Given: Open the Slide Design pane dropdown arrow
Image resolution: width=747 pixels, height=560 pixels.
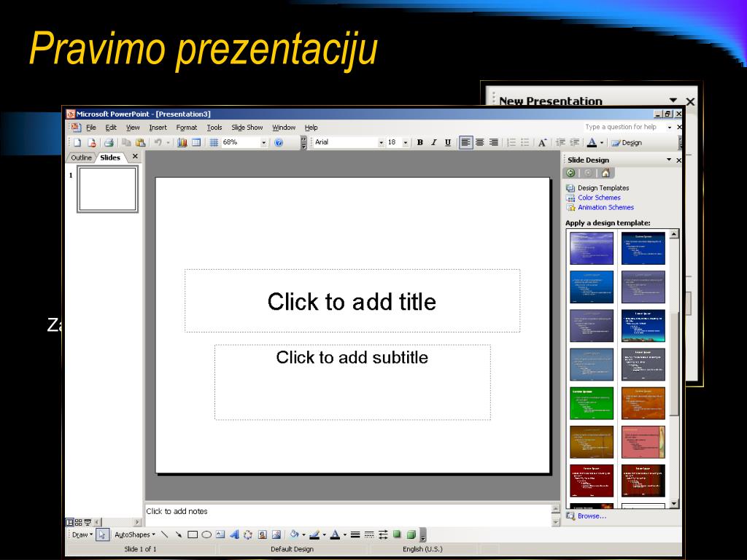Looking at the screenshot, I should [669, 160].
